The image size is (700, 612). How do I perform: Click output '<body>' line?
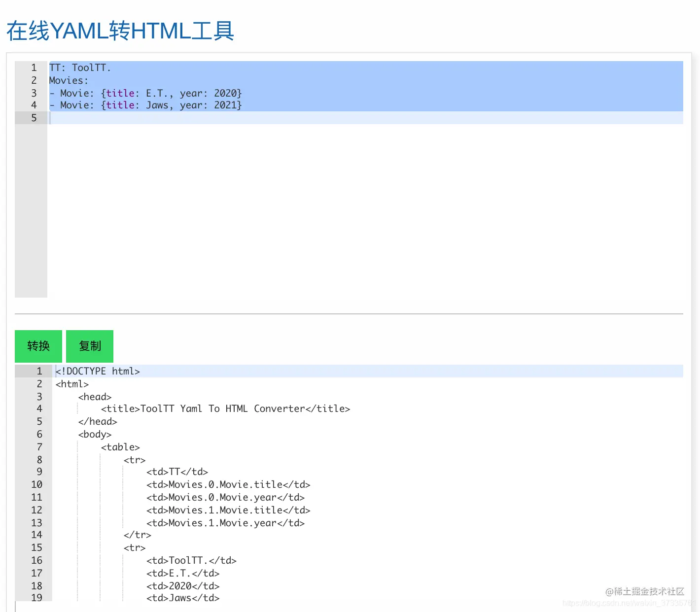point(95,434)
